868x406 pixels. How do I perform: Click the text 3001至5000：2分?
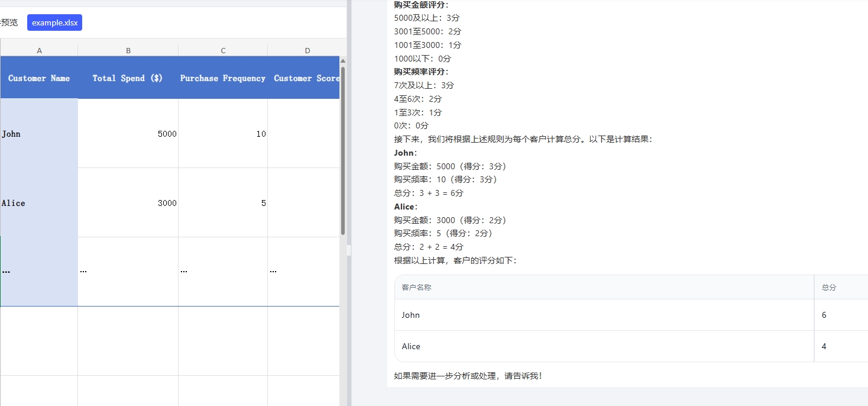coord(428,31)
